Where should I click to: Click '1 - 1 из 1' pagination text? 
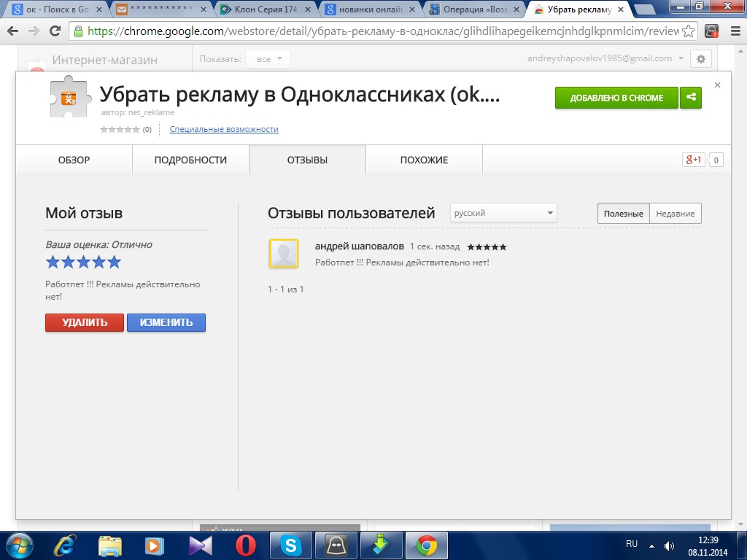286,289
